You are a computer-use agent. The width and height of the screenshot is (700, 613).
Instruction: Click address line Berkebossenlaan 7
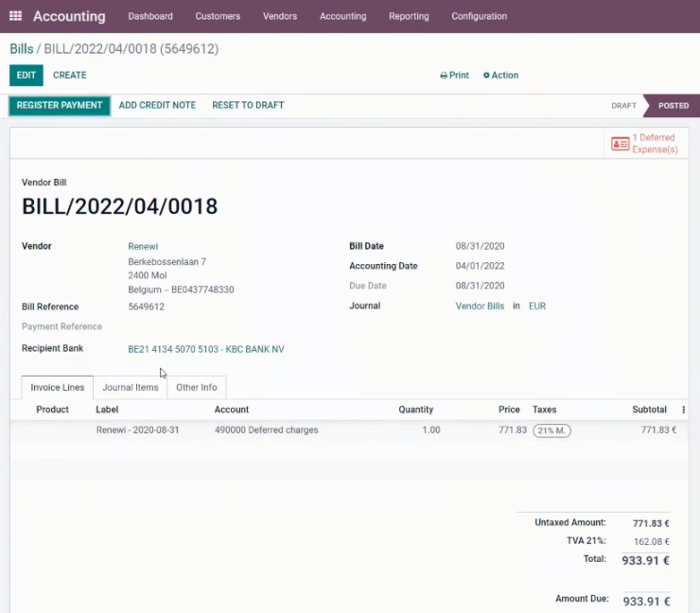tap(167, 262)
